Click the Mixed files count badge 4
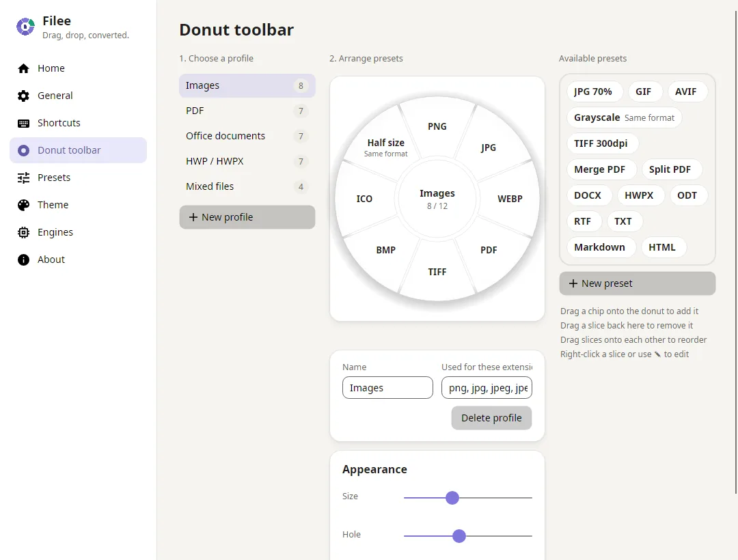Viewport: 738px width, 560px height. (x=301, y=186)
